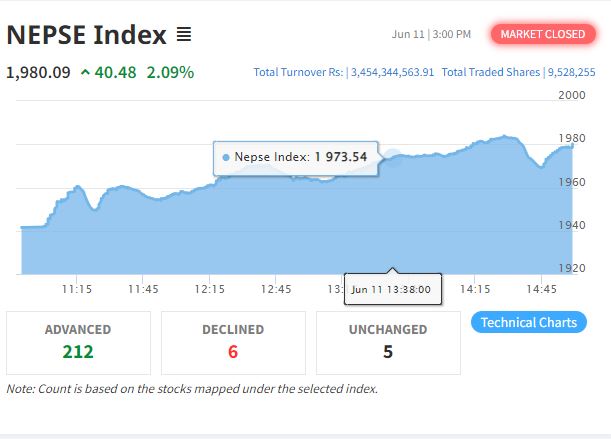The height and width of the screenshot is (439, 611).
Task: Click the Total Traded Shares figure
Action: (570, 72)
